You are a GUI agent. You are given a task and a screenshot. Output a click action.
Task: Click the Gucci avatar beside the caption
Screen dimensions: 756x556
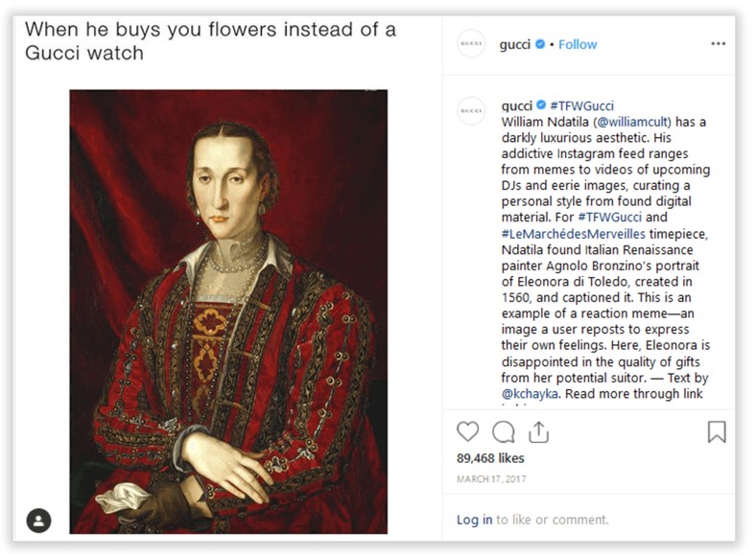470,111
